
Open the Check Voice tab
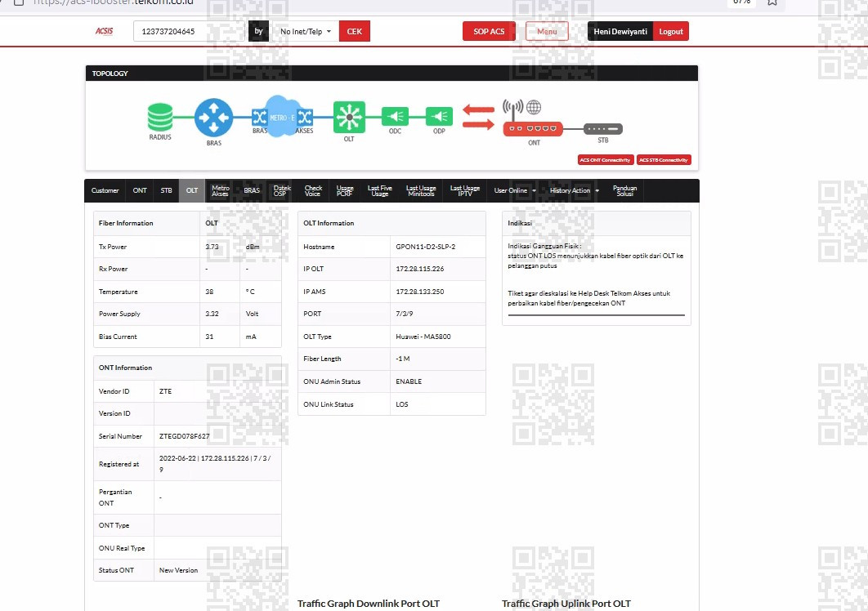coord(313,190)
